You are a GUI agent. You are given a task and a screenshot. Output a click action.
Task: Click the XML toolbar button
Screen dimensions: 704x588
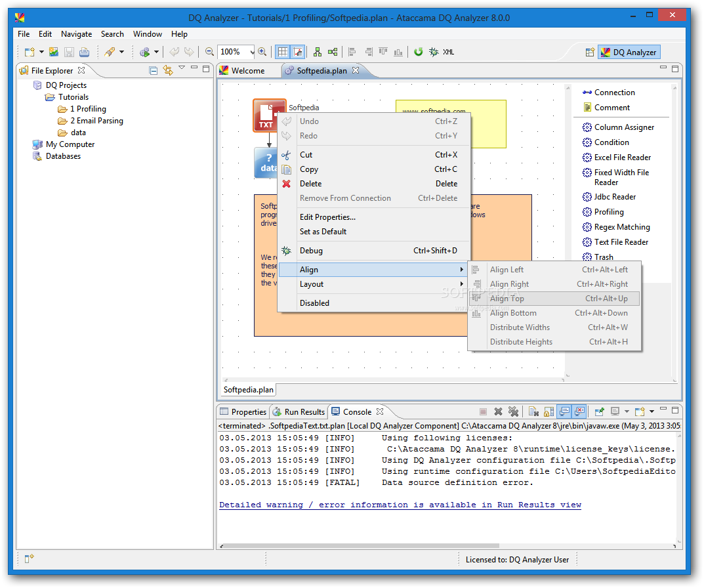(449, 52)
